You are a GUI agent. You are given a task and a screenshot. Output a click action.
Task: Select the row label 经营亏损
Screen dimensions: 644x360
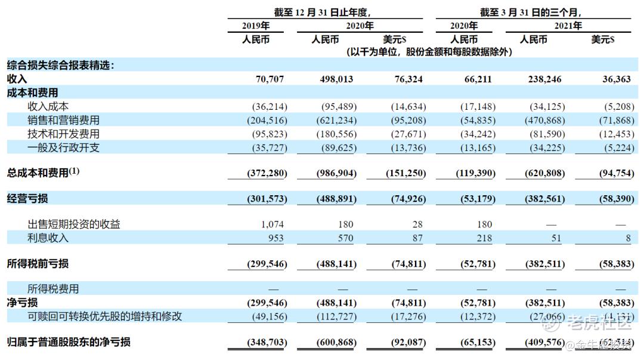(27, 198)
